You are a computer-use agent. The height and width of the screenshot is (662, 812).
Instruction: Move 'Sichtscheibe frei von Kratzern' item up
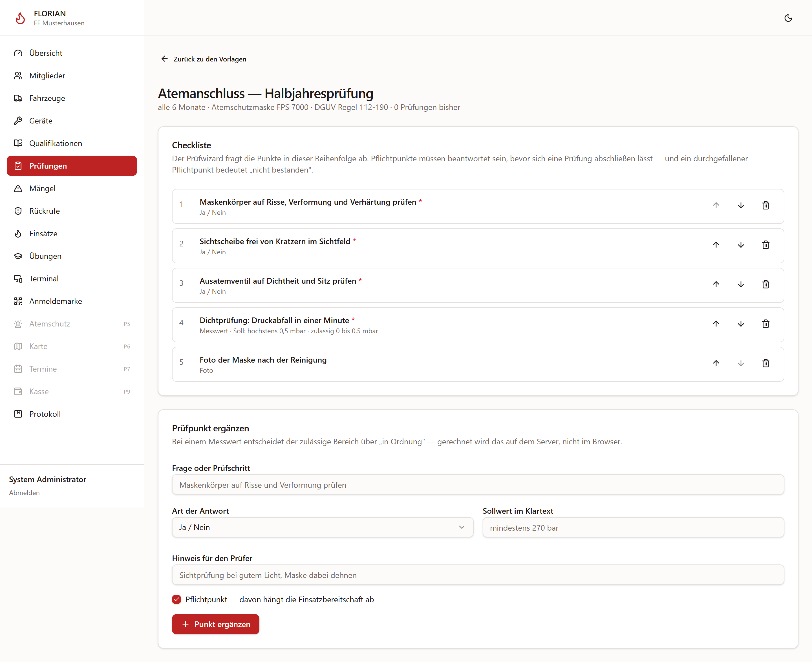716,245
